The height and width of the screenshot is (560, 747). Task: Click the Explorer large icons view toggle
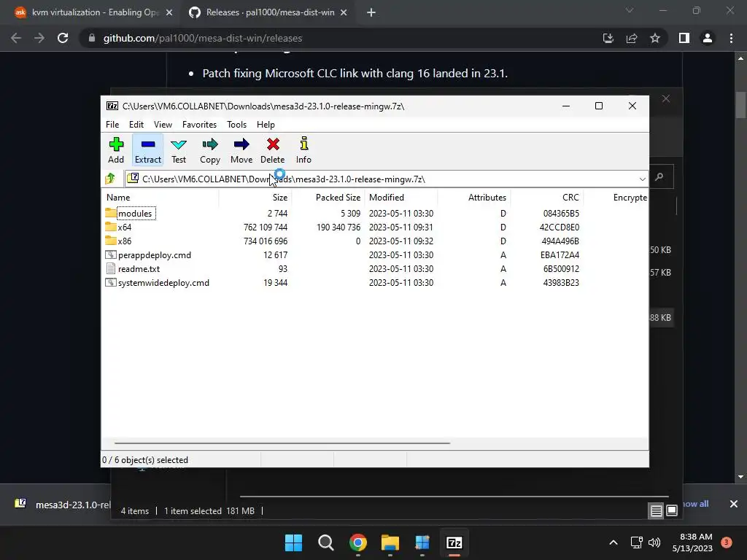pos(672,510)
